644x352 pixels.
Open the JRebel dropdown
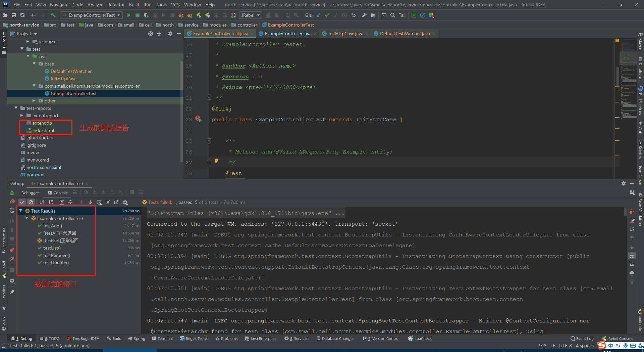pyautogui.click(x=250, y=15)
